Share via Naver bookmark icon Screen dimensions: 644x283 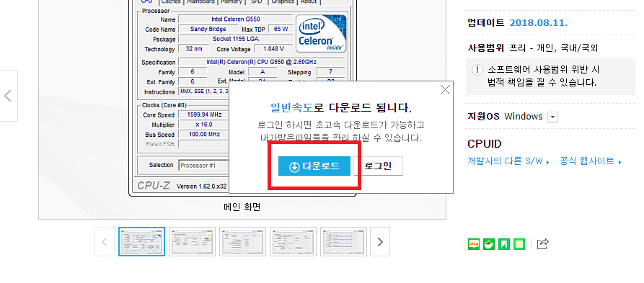tap(504, 244)
